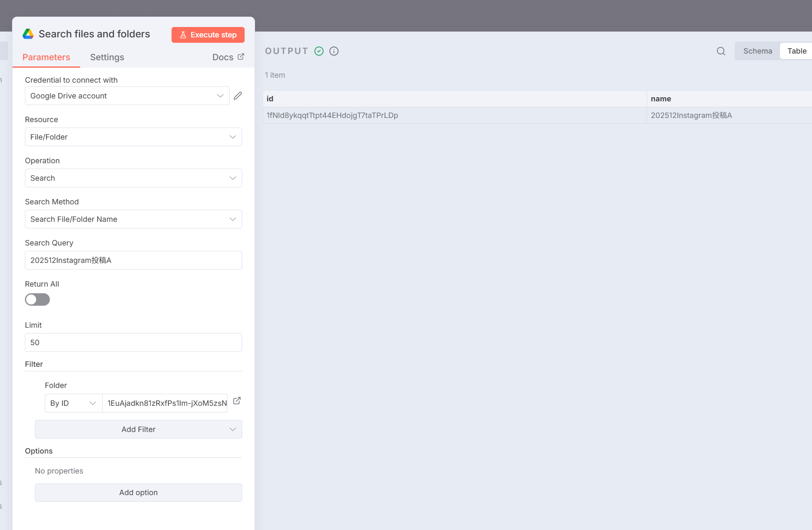812x530 pixels.
Task: Click the Search Query input field
Action: pyautogui.click(x=133, y=260)
